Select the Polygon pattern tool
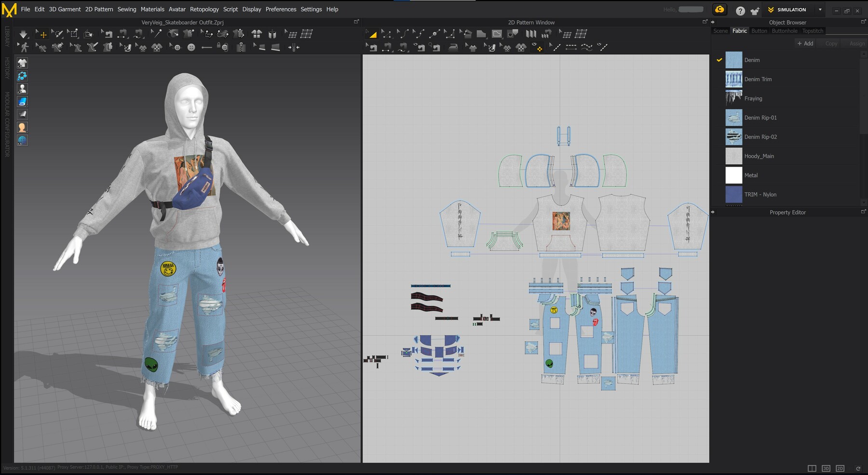Image resolution: width=868 pixels, height=475 pixels. 481,34
